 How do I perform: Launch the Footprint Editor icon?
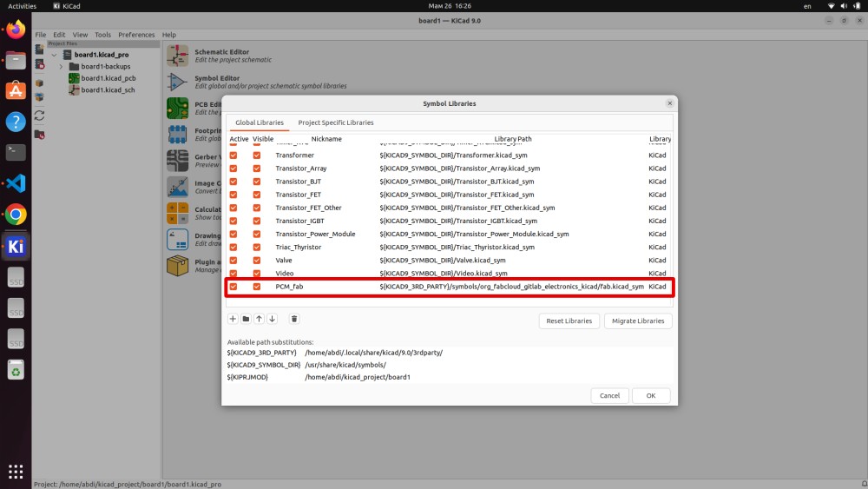[177, 135]
